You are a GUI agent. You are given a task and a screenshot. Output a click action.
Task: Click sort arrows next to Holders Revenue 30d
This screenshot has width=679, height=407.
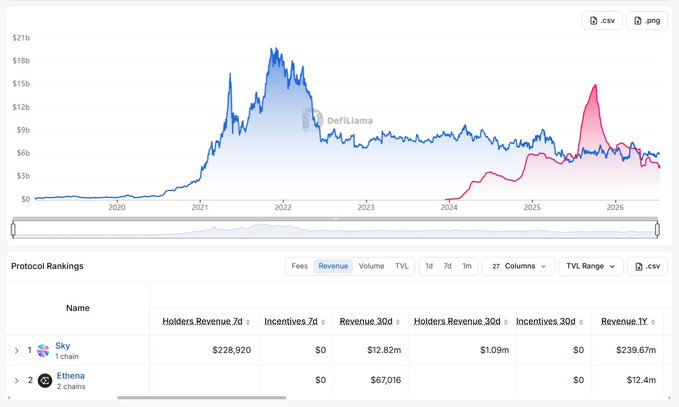(506, 322)
